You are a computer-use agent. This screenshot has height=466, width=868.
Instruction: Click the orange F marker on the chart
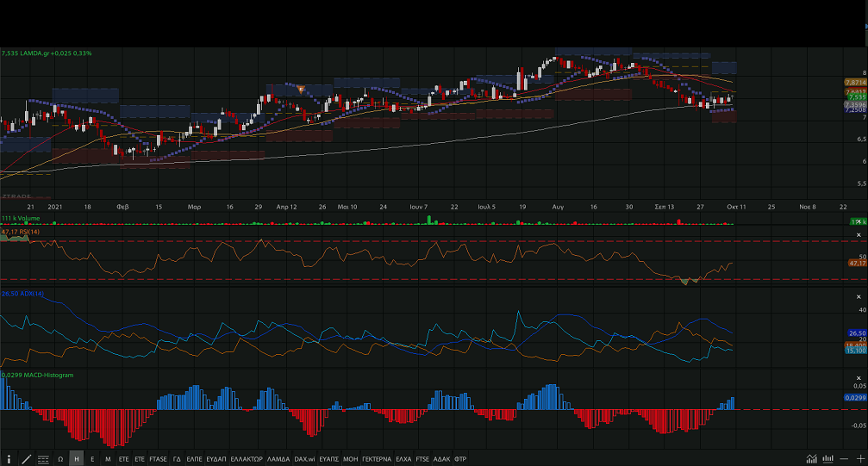[300, 90]
